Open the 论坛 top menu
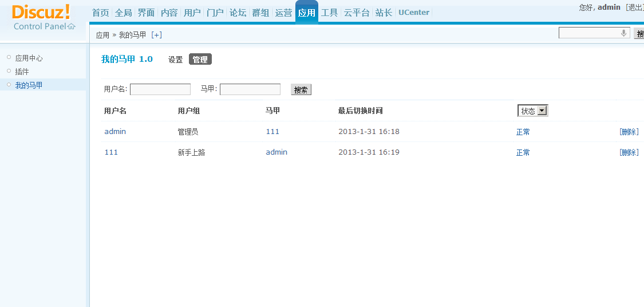 pyautogui.click(x=238, y=13)
